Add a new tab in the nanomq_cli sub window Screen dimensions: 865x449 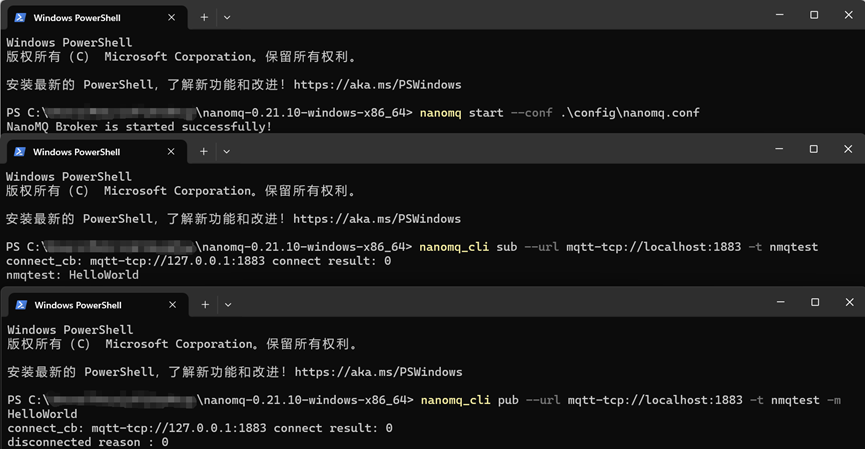[204, 152]
